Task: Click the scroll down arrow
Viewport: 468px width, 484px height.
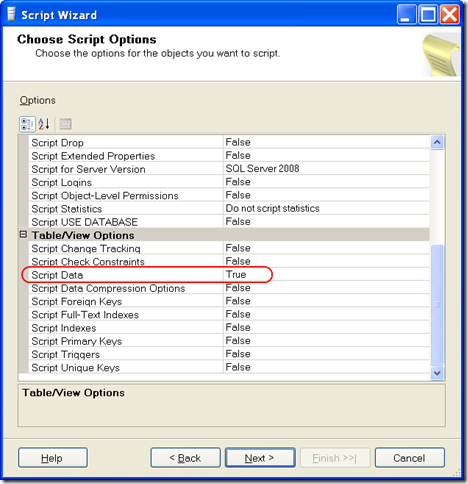Action: click(437, 373)
